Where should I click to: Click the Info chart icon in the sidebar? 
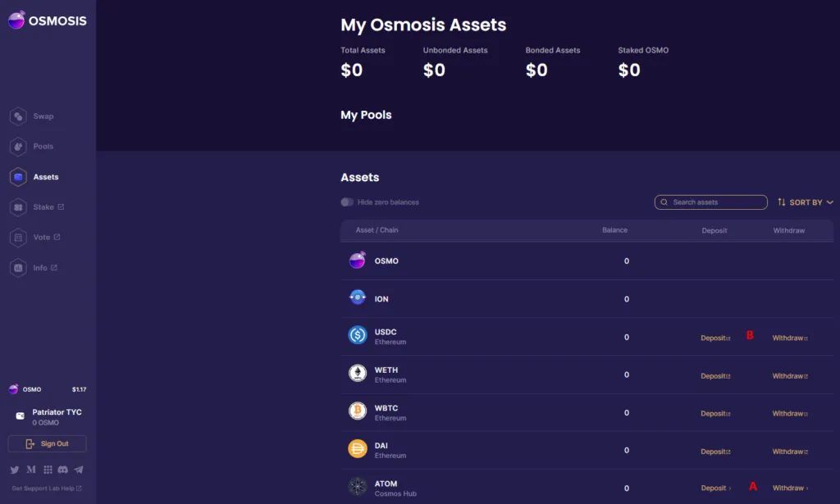18,267
